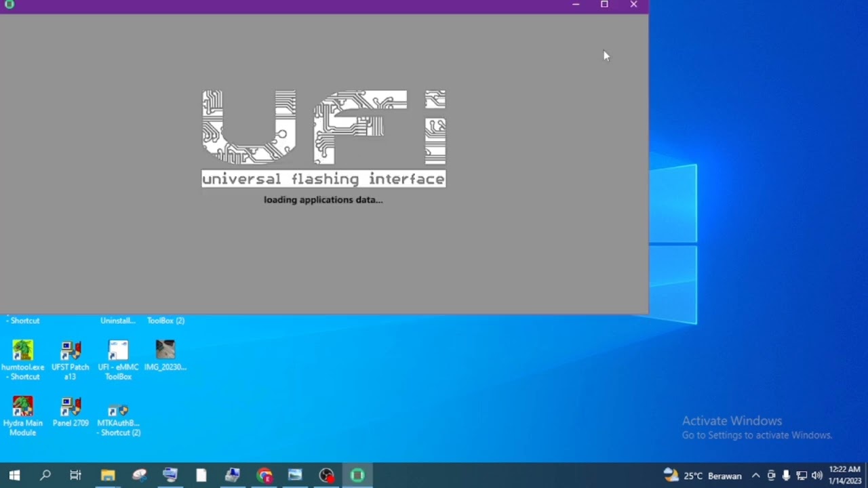Open the UFST Patch a13 desktop icon
The image size is (868, 488).
coord(71,361)
